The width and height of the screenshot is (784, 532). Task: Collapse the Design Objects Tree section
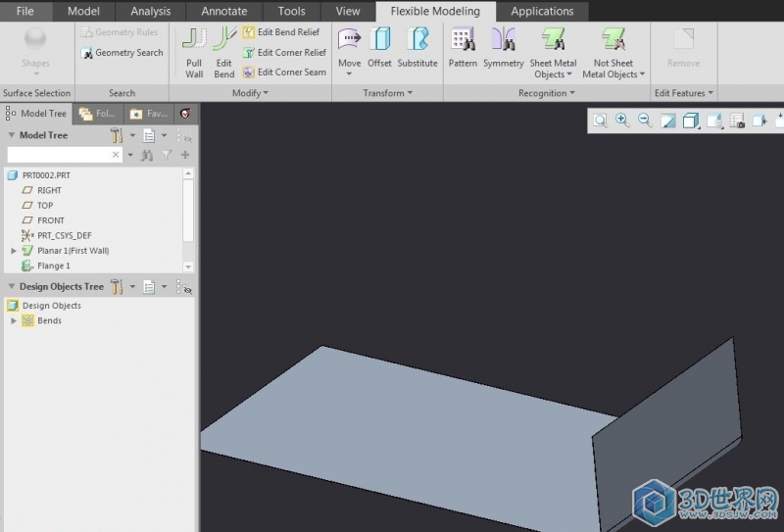(x=11, y=286)
